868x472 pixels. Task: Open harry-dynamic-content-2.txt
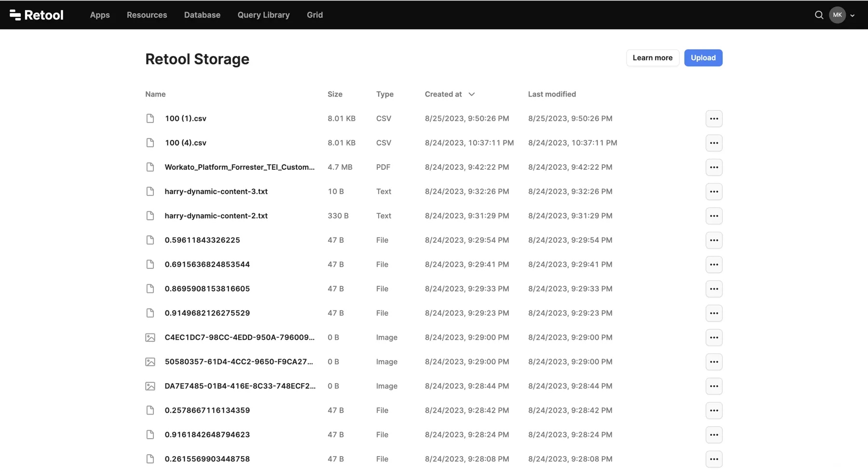pos(216,216)
